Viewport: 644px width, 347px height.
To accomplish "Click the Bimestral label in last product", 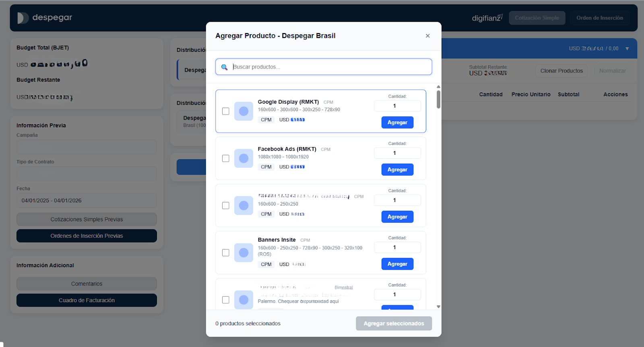I will (343, 288).
